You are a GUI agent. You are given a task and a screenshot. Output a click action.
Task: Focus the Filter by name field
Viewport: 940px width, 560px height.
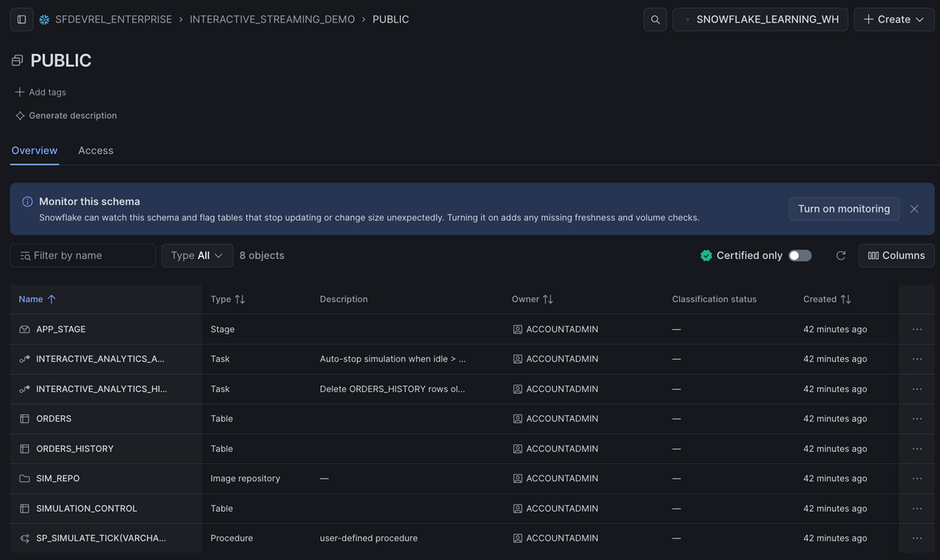pyautogui.click(x=83, y=255)
